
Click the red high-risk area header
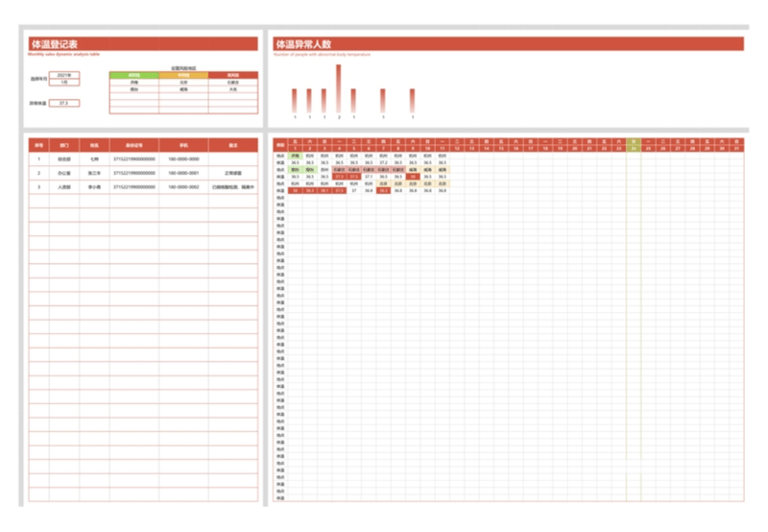click(x=233, y=75)
